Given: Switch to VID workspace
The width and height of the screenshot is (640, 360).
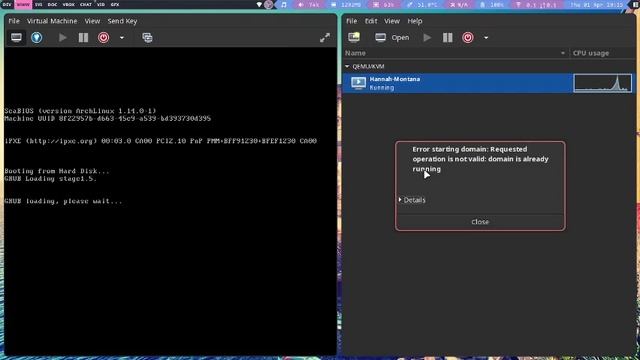Looking at the screenshot, I should [101, 4].
